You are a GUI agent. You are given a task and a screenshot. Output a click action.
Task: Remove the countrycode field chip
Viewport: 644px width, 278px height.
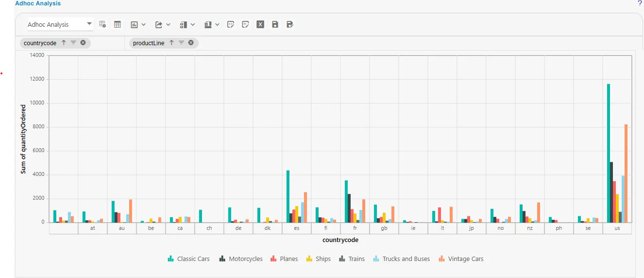[x=83, y=43]
